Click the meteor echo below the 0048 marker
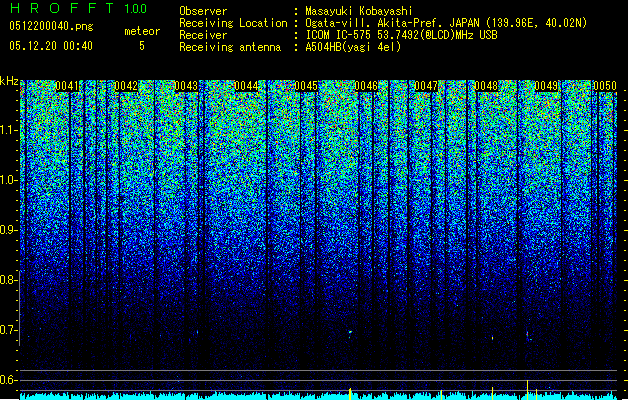This screenshot has width=629, height=400. pos(493,338)
